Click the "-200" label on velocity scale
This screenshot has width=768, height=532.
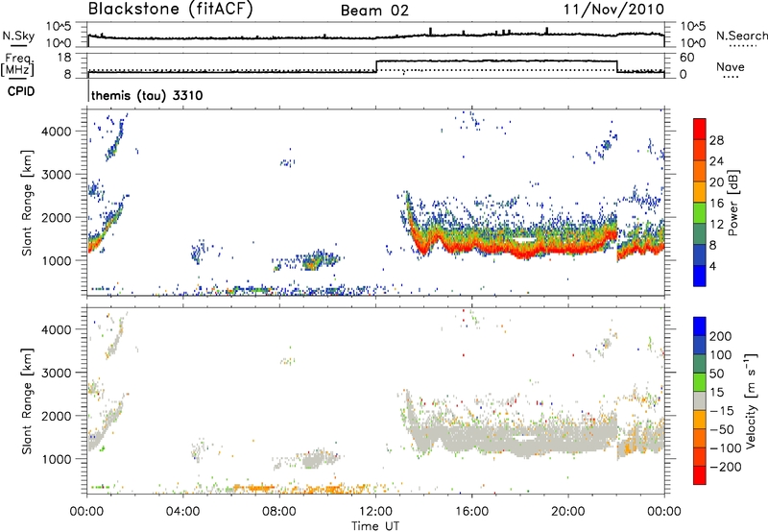[725, 467]
